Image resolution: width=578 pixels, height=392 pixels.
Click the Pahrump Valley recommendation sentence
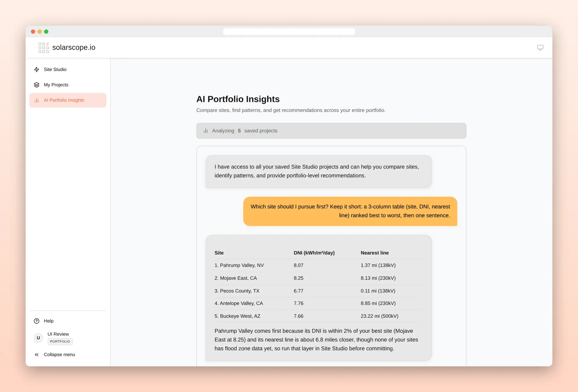coord(316,340)
